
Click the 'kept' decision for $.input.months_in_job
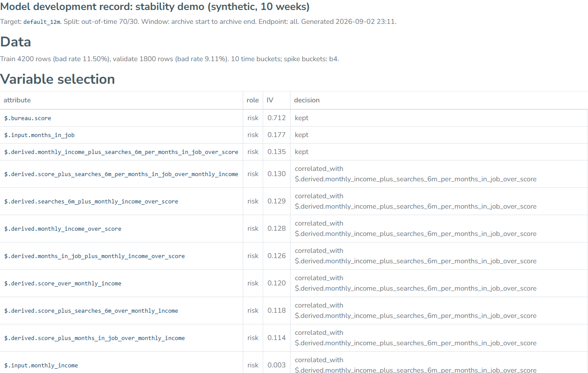point(302,135)
